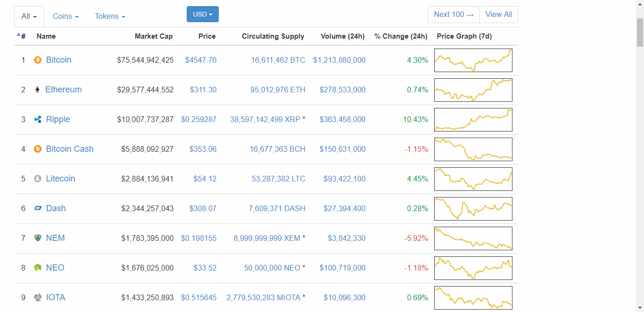Open the IOTA name link
The image size is (644, 312).
[x=56, y=297]
